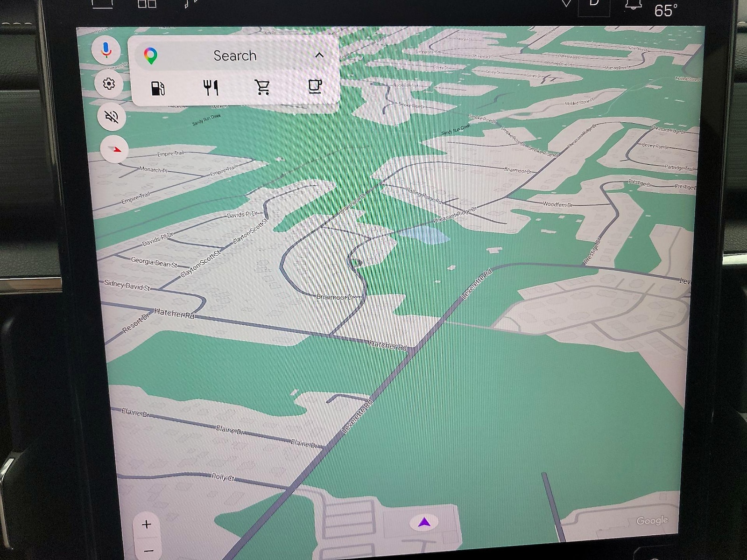Select the small blue pond on map
The image size is (747, 560).
(x=424, y=235)
